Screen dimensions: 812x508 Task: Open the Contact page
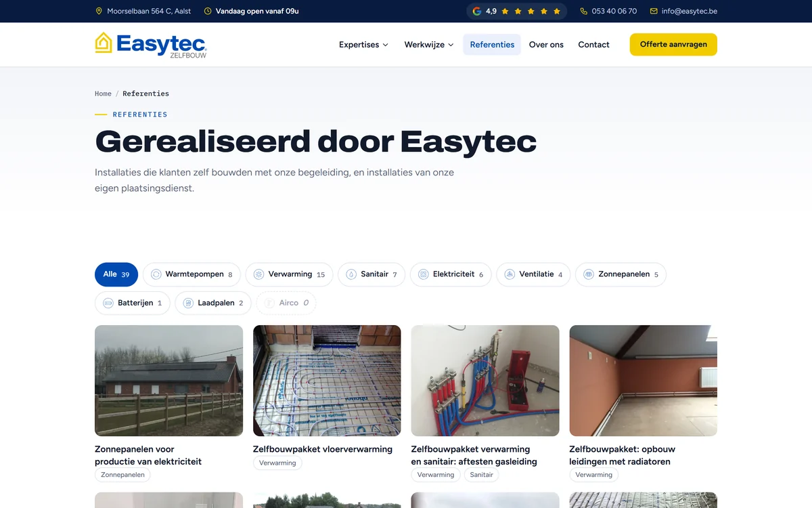pyautogui.click(x=593, y=45)
